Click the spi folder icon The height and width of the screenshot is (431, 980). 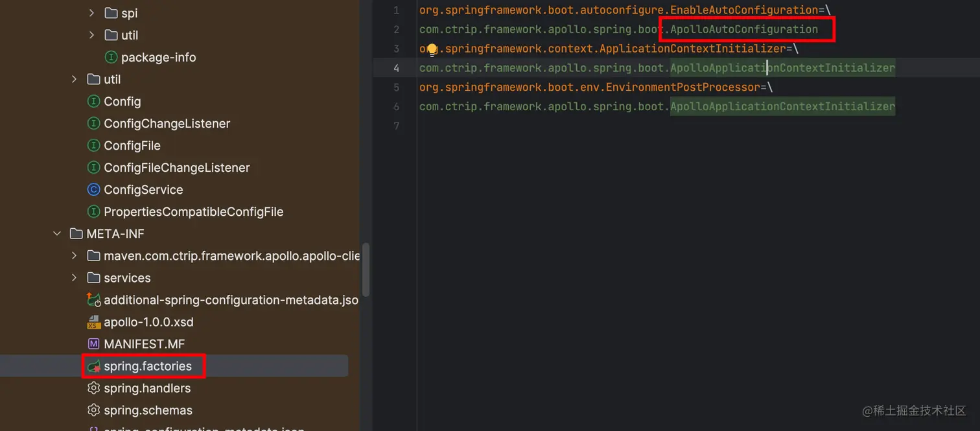tap(111, 13)
